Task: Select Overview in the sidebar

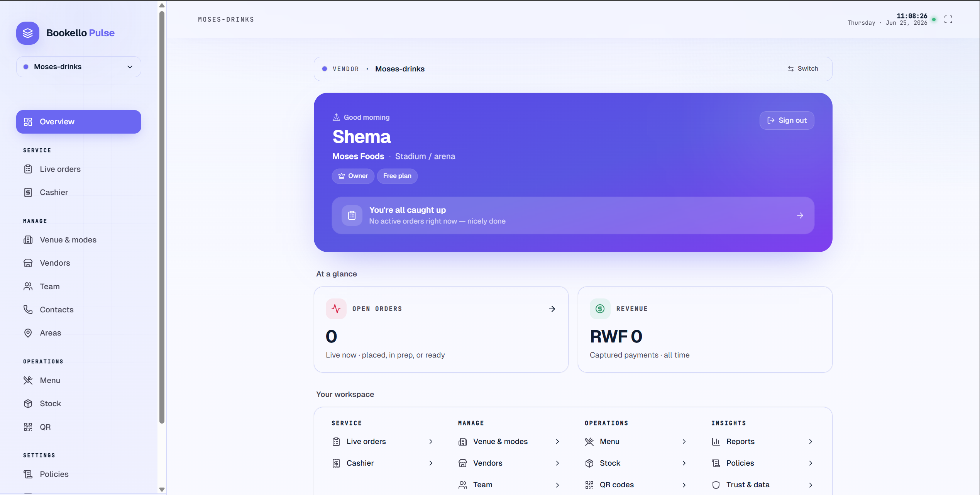Action: point(79,122)
